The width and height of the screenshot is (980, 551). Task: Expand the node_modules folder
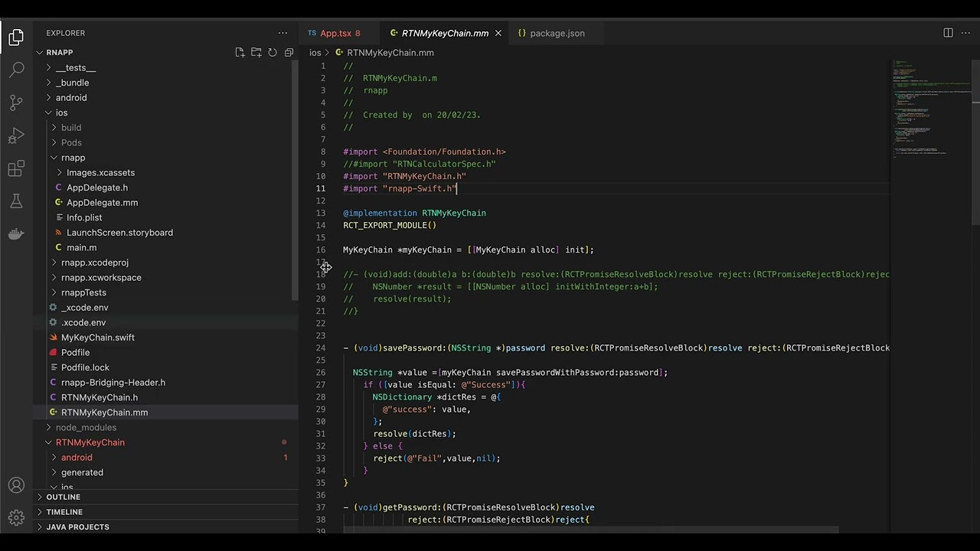[86, 427]
